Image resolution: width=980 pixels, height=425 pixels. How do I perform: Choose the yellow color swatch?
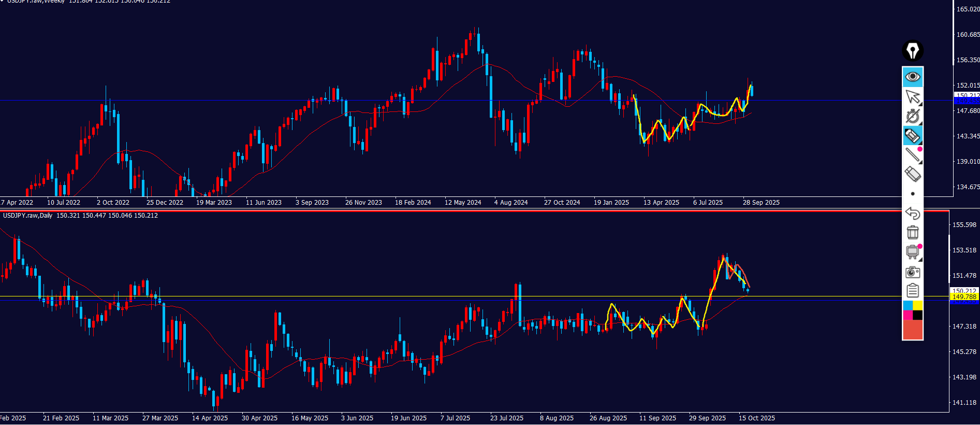917,305
